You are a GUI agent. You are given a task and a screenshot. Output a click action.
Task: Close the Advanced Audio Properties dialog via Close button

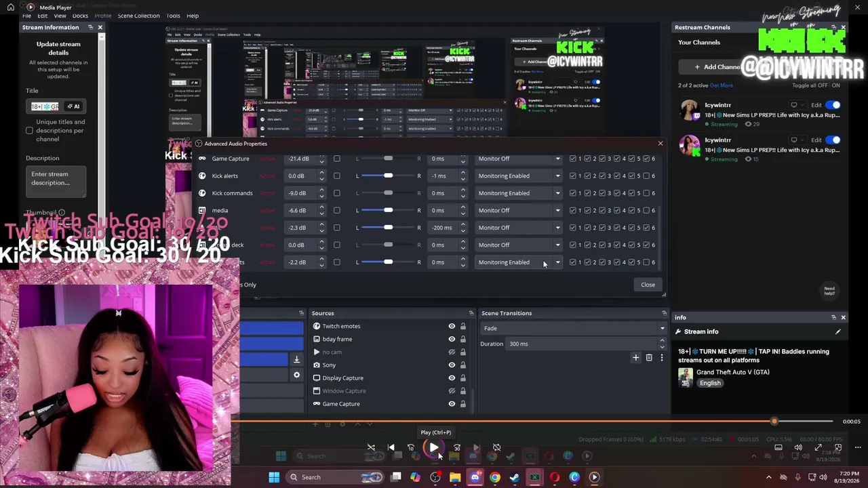point(648,285)
